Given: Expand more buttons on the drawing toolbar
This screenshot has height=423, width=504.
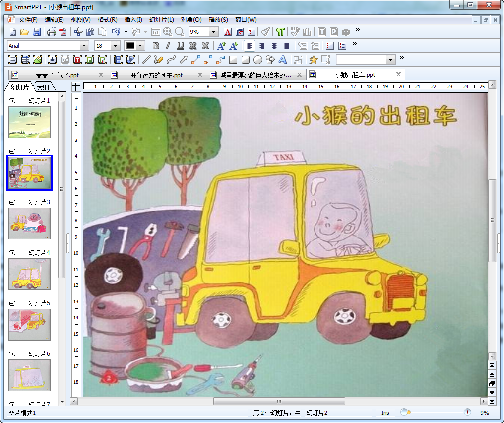Looking at the screenshot, I should click(x=402, y=58).
